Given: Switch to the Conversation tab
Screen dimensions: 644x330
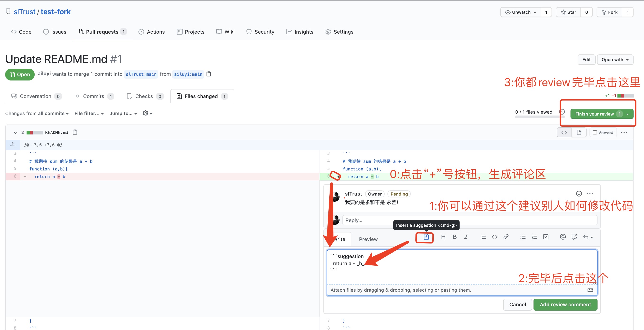Looking at the screenshot, I should point(35,96).
